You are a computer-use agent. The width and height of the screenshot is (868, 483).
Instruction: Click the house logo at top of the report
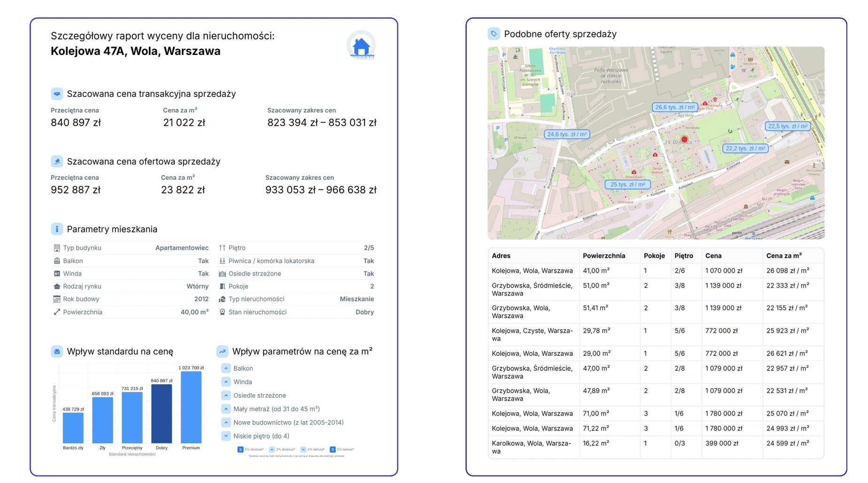click(x=361, y=45)
